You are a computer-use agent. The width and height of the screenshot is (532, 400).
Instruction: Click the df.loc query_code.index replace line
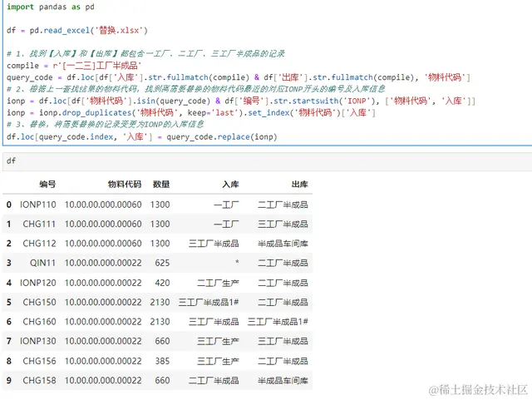click(142, 136)
